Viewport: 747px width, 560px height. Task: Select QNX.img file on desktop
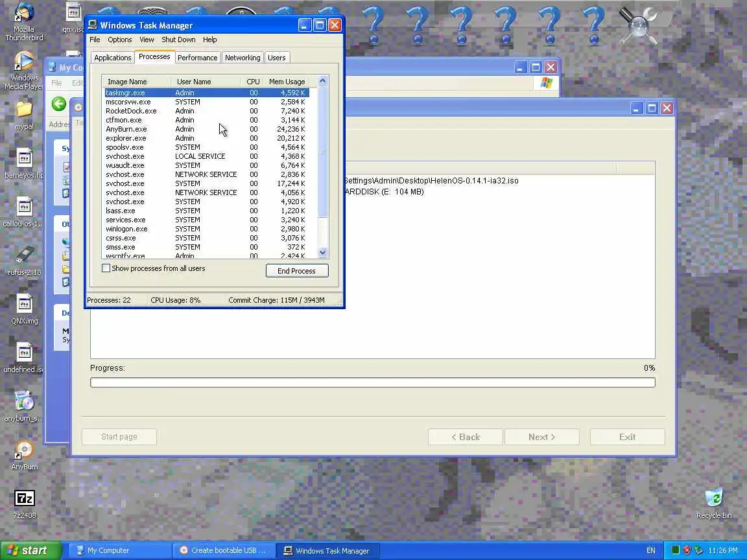pyautogui.click(x=24, y=310)
